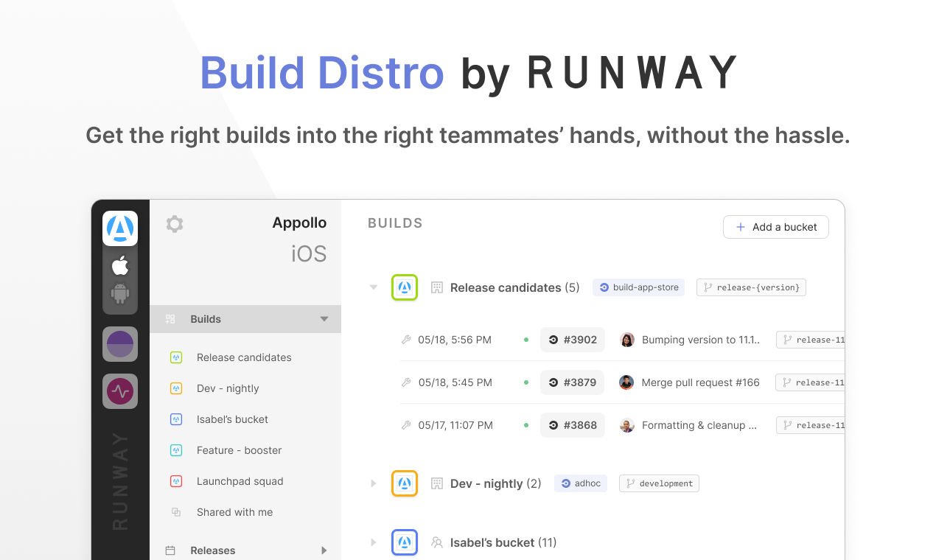936x560 pixels.
Task: Click the green Release candidates sidebar icon
Action: click(x=176, y=357)
